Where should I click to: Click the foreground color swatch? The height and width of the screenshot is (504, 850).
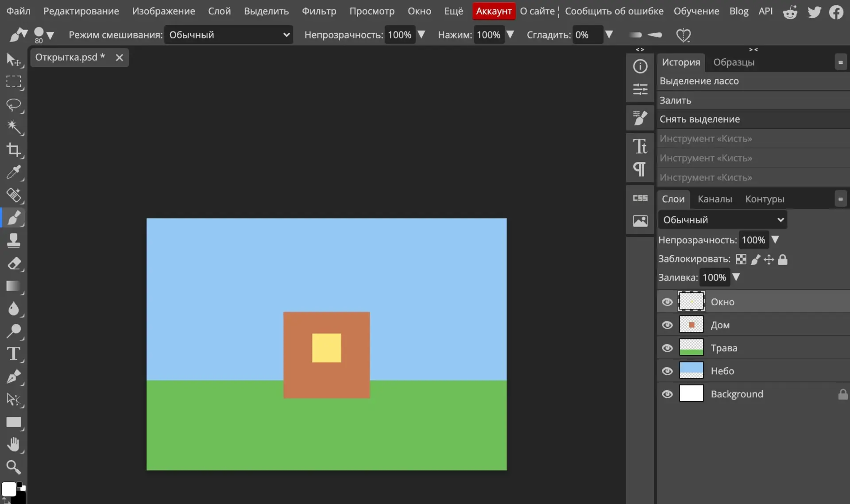tap(8, 489)
